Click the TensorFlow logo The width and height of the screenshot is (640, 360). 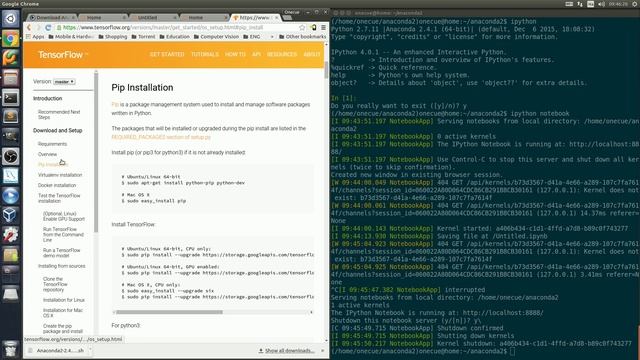coord(62,55)
